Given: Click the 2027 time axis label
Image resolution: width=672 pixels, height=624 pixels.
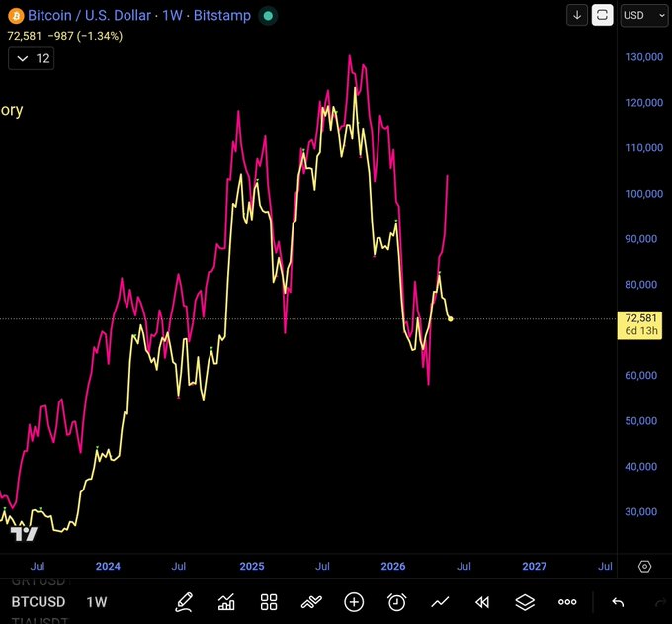Looking at the screenshot, I should tap(534, 566).
